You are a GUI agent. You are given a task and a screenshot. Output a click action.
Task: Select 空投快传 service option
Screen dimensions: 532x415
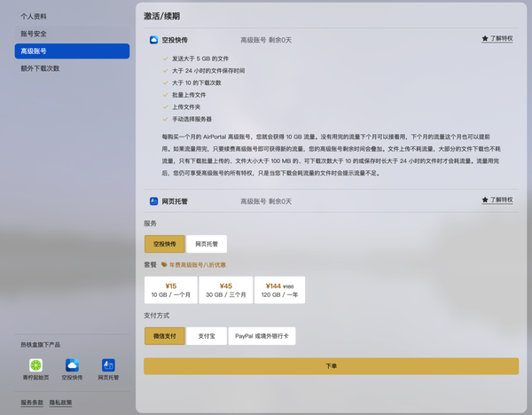(x=165, y=244)
